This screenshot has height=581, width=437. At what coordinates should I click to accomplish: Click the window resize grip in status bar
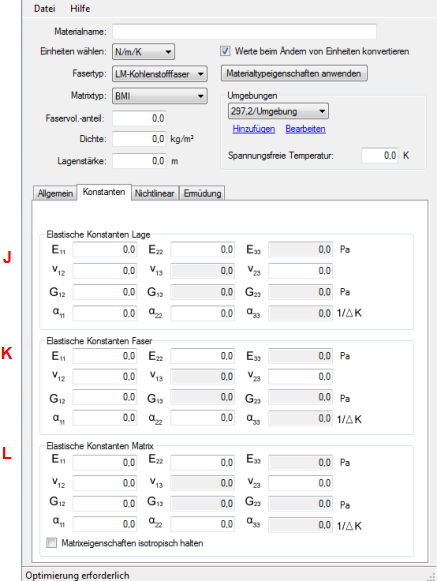pos(431,576)
